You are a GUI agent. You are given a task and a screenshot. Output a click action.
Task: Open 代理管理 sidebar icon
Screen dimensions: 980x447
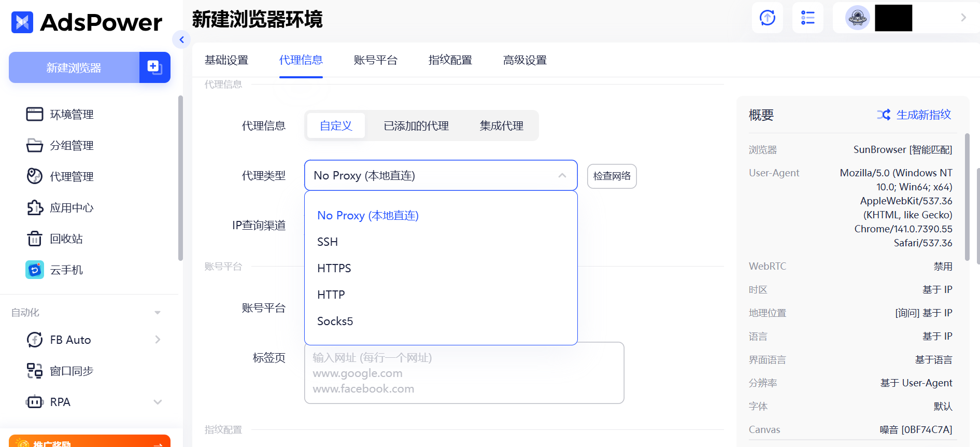(35, 176)
